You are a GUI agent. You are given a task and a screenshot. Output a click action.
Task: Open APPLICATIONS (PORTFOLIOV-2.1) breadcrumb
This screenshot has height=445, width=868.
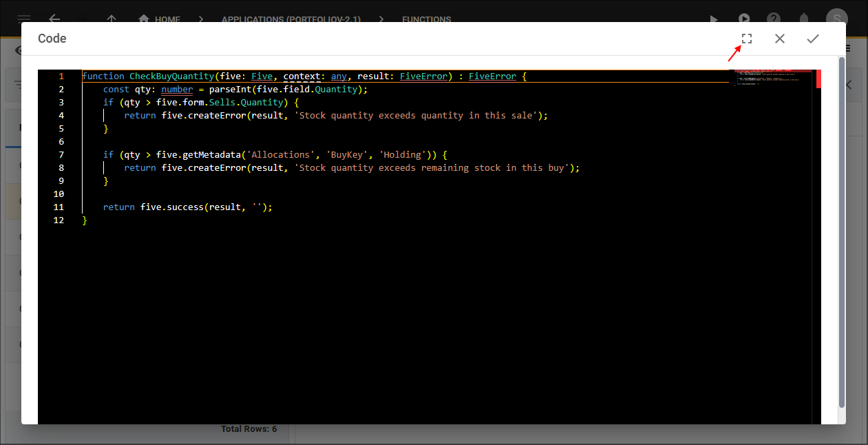click(291, 19)
